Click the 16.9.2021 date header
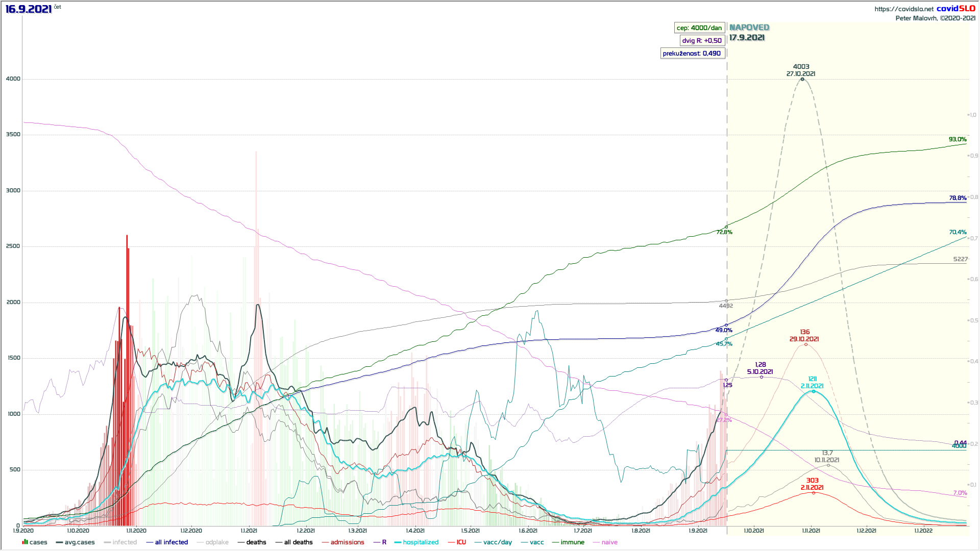 29,9
